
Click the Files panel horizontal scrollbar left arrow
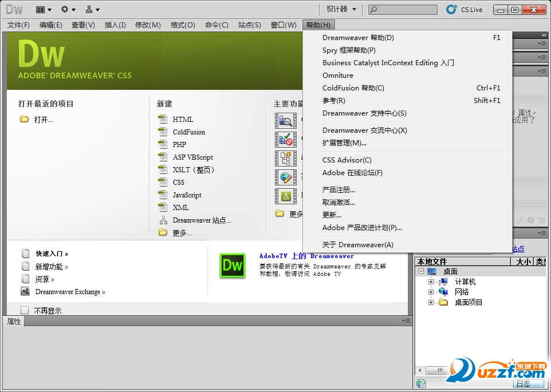(420, 371)
